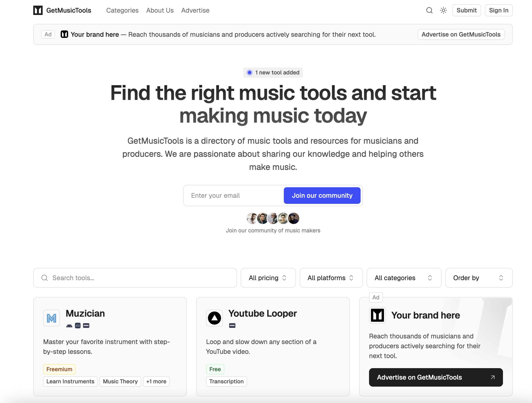Click the GetMusicTools logo icon
532x403 pixels.
click(x=38, y=10)
